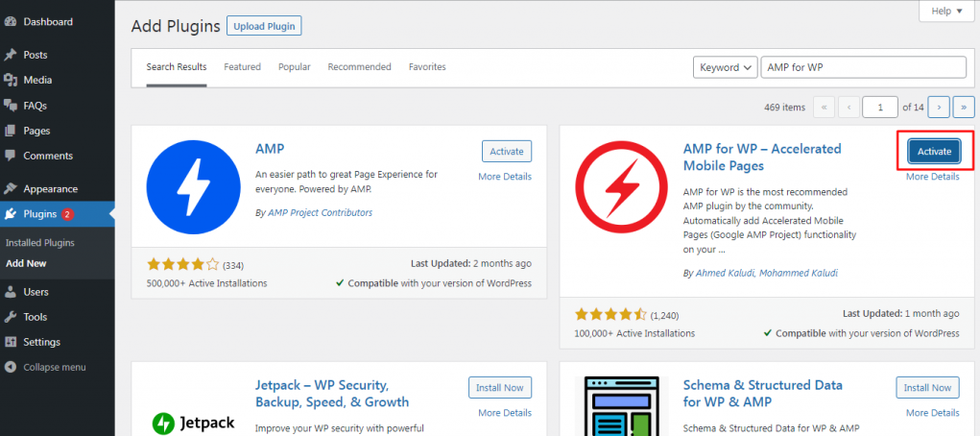The height and width of the screenshot is (436, 980).
Task: Go to the next results page
Action: point(939,107)
